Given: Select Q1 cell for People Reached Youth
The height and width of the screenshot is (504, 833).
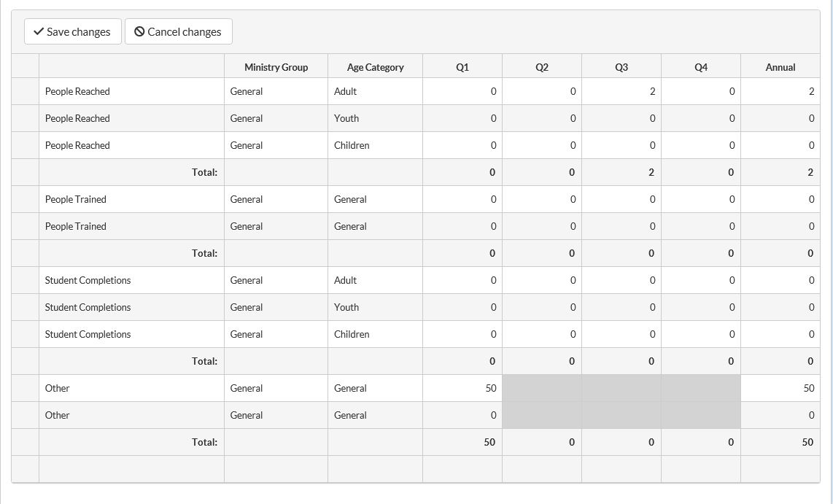Looking at the screenshot, I should click(462, 118).
